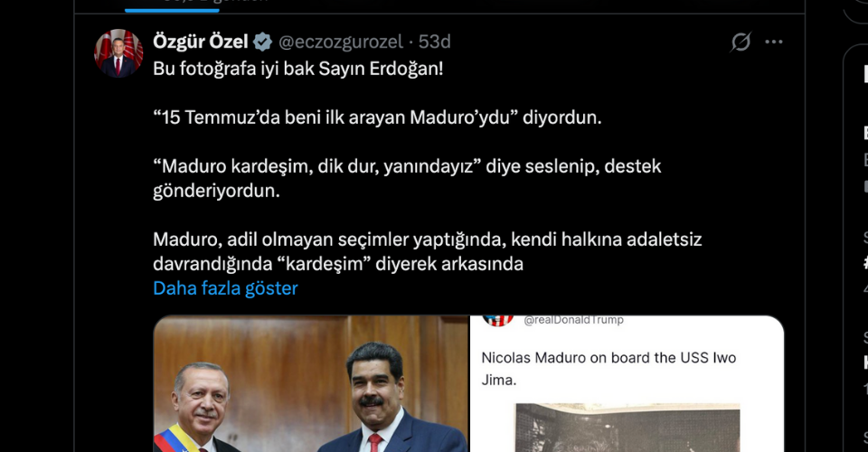Select the active tab with blue underline

pos(172,5)
